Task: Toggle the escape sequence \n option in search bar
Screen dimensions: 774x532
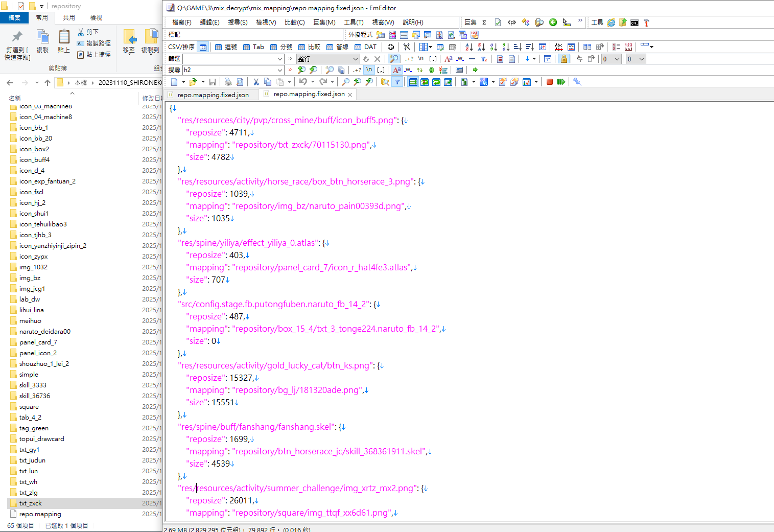Action: coord(369,70)
